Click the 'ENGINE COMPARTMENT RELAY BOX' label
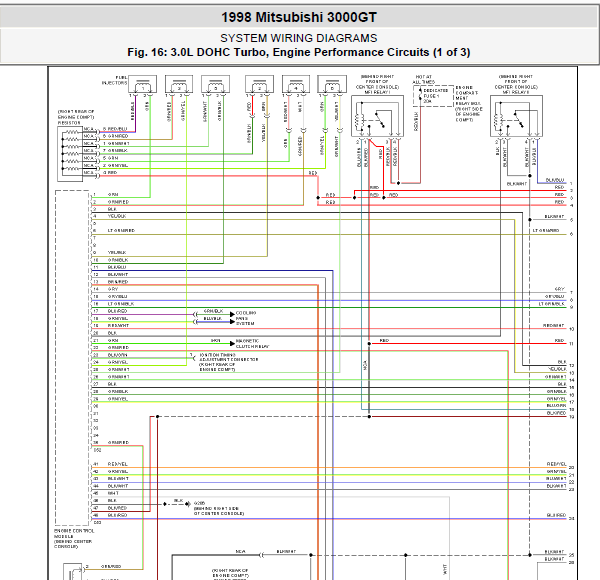Viewport: 600px width, 580px height. coord(467,96)
